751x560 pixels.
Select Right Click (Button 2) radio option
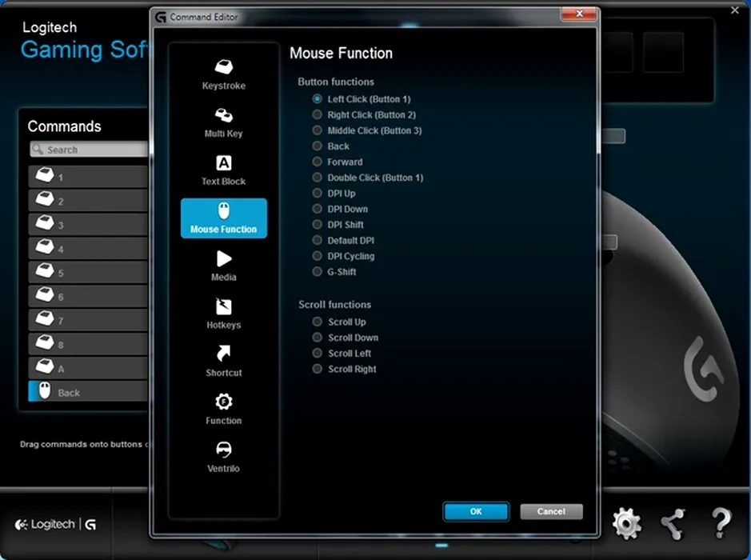(x=318, y=115)
